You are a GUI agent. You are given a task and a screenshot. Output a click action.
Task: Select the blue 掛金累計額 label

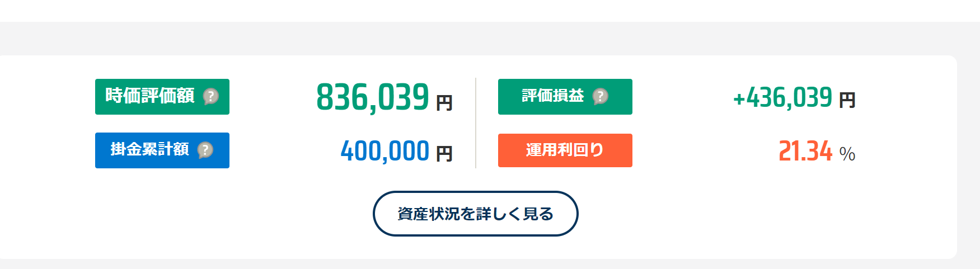click(149, 150)
